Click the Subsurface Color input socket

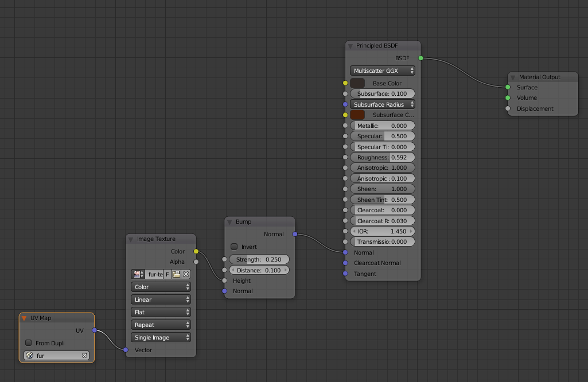tap(345, 115)
